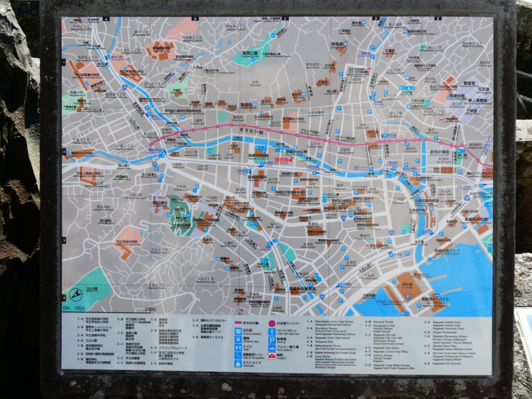The width and height of the screenshot is (532, 399).
Task: Select the Ferry platform legend icon
Action: 272,347
